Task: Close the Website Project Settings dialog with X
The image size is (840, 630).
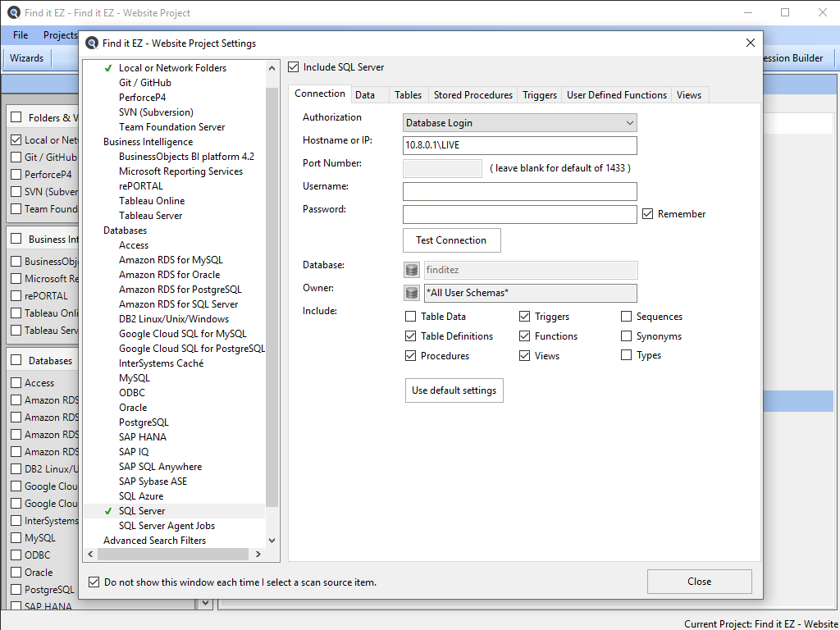Action: click(x=750, y=43)
